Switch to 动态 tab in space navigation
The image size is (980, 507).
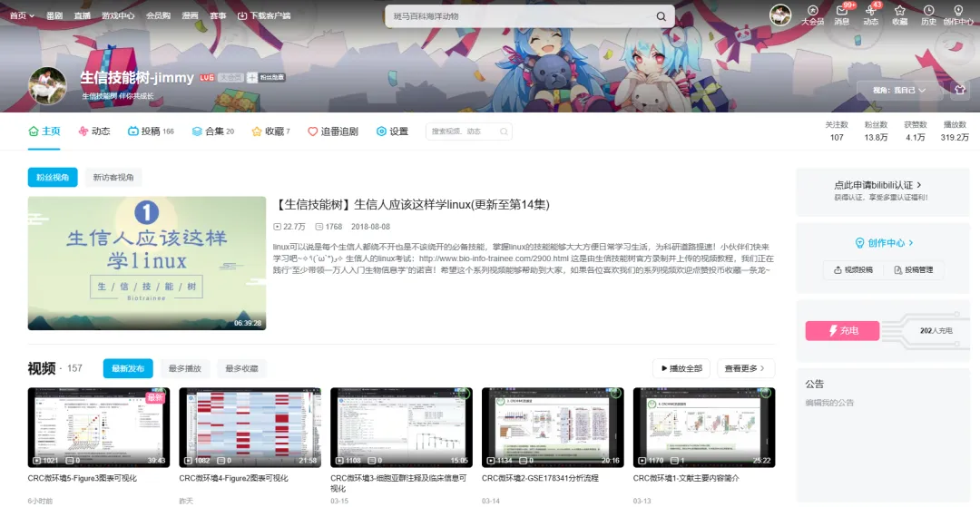93,132
